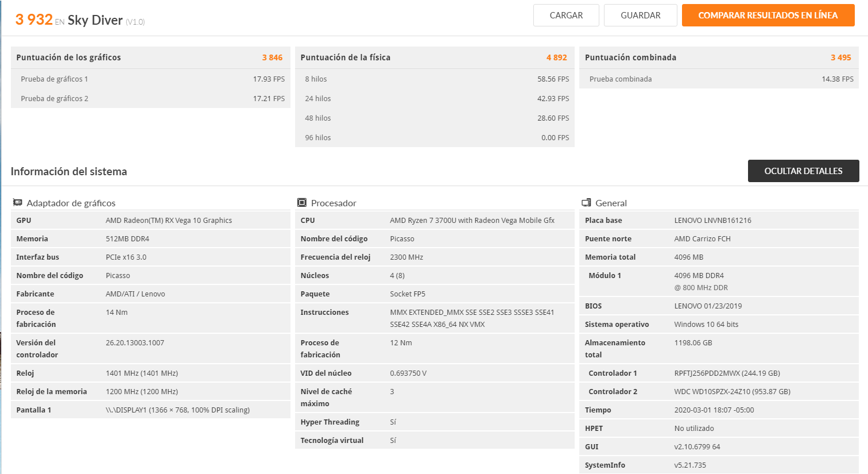Select SystemInfo version v5.21.735

pos(690,465)
